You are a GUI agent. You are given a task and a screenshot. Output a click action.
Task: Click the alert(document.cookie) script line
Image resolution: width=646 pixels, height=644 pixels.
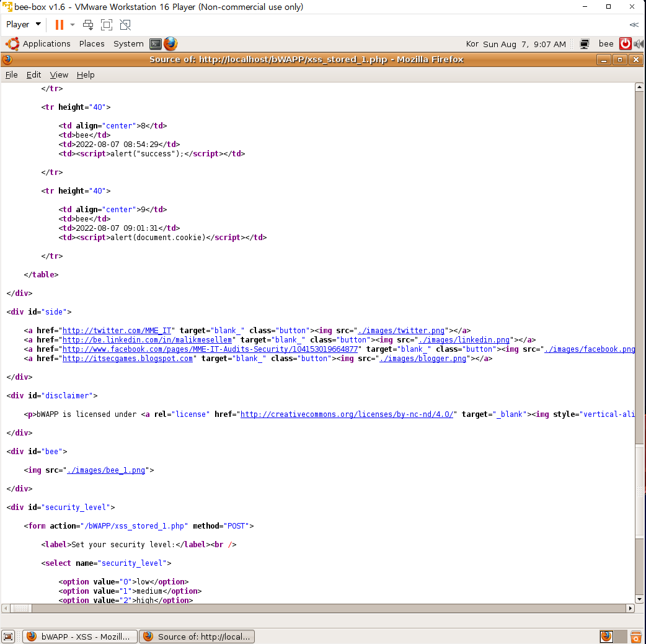tap(162, 238)
